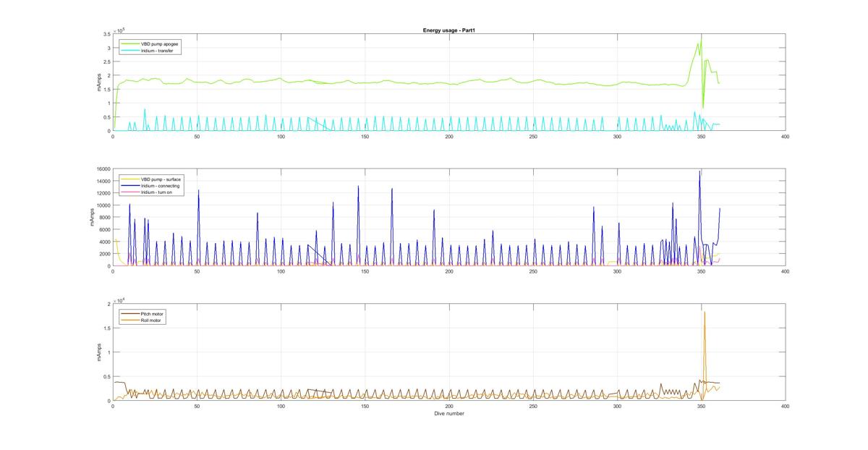Click the 6000 y-axis tick label
Image resolution: width=868 pixels, height=450 pixels.
point(104,229)
